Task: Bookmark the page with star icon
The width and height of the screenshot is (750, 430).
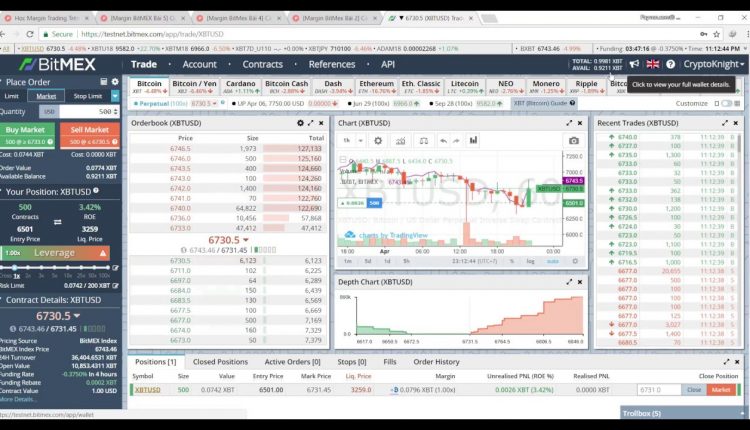Action: click(x=717, y=34)
